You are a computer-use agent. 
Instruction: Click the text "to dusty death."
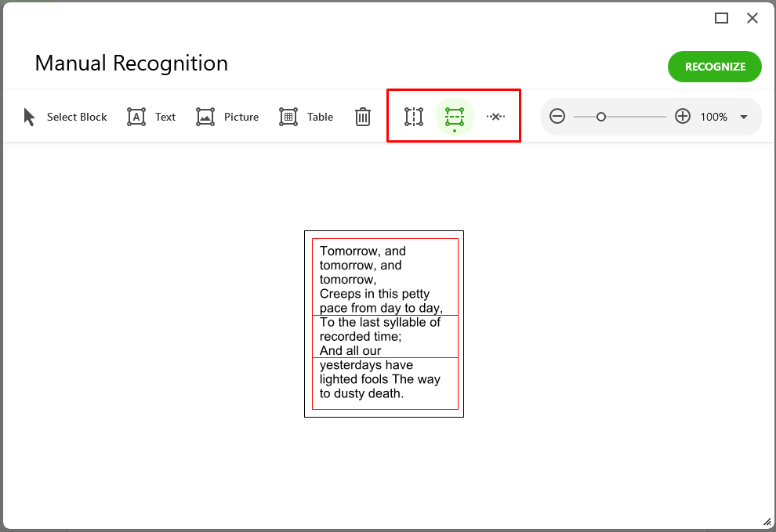[x=362, y=393]
